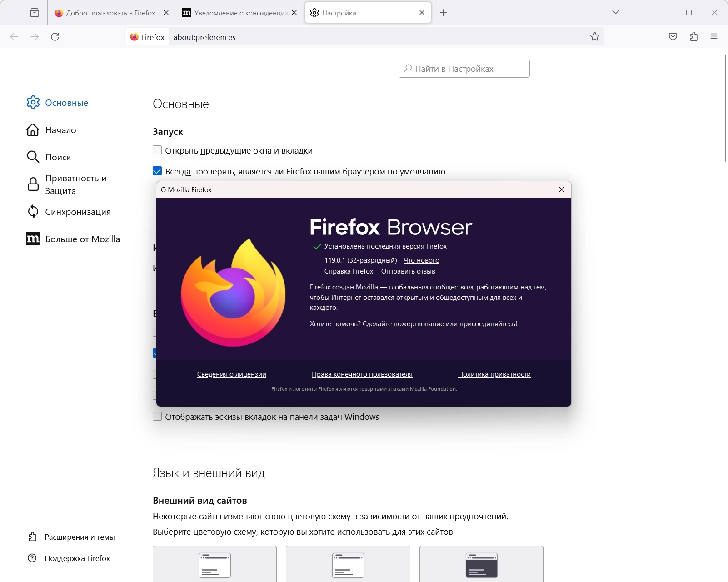The height and width of the screenshot is (582, 728).
Task: Click the large Firefox logo in About dialog
Action: pos(233,292)
